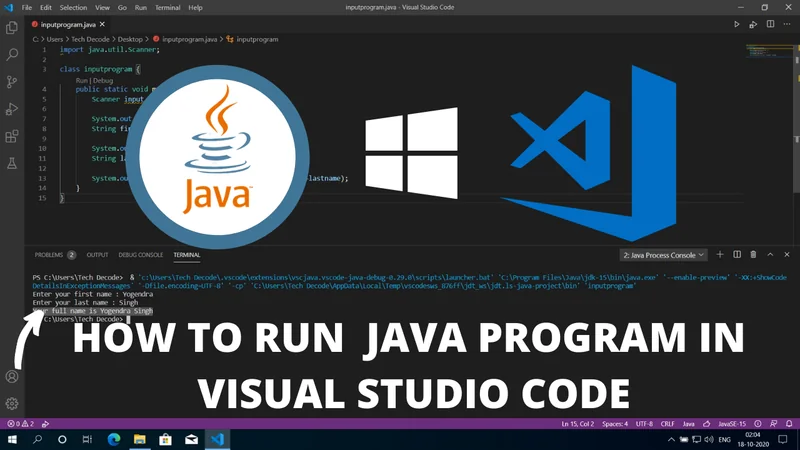Click the Debug CodeLens above main method
The width and height of the screenshot is (800, 450).
coord(104,79)
